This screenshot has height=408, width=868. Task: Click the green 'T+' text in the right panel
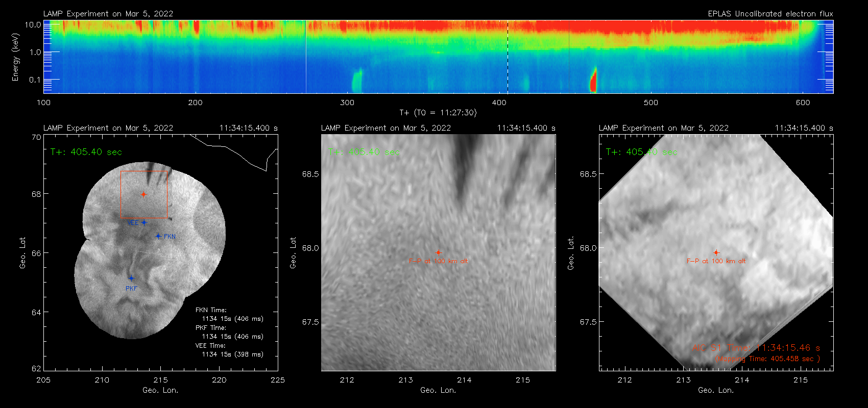coord(641,152)
